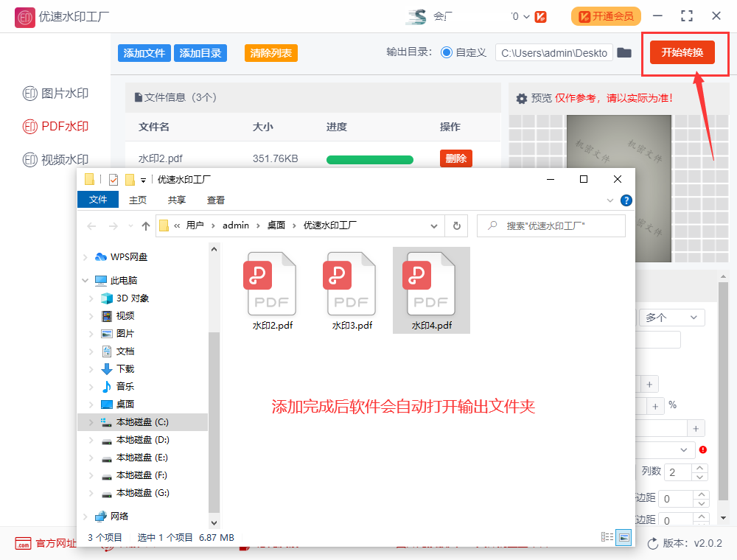This screenshot has width=737, height=560.
Task: Expand WPS网盘 tree node
Action: pyautogui.click(x=85, y=257)
